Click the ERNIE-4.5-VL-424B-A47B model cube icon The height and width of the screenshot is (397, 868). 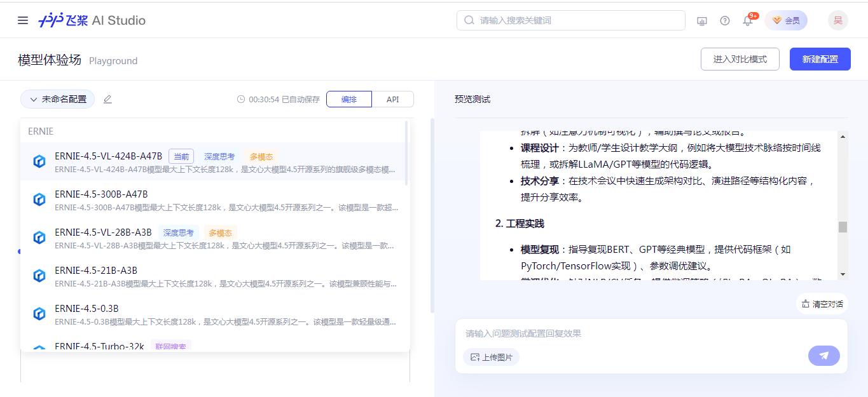[39, 161]
